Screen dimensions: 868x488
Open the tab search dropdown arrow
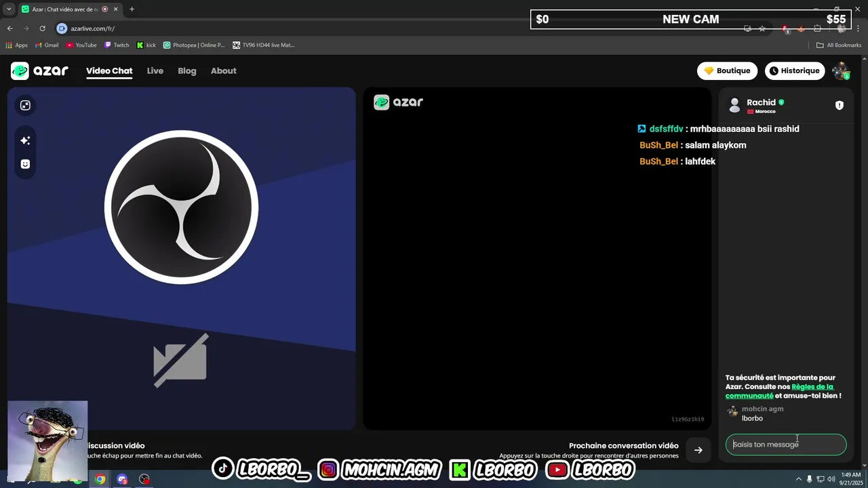tap(9, 9)
